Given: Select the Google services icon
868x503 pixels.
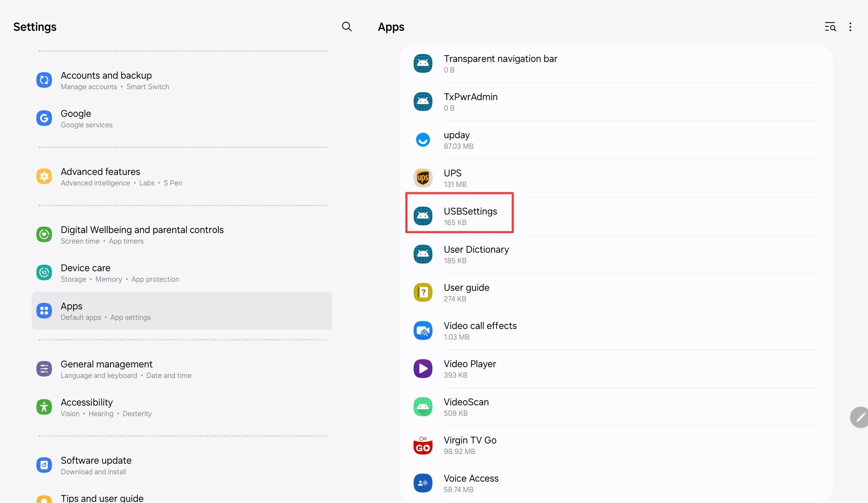Looking at the screenshot, I should coord(44,118).
